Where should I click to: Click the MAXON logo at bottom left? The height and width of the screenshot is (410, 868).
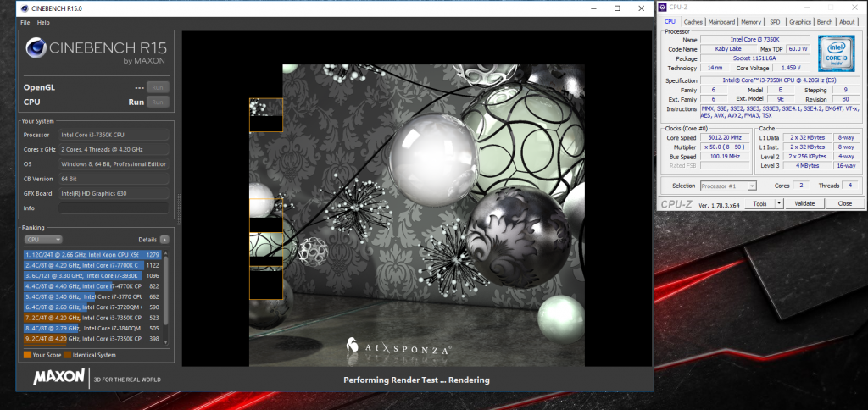(58, 378)
